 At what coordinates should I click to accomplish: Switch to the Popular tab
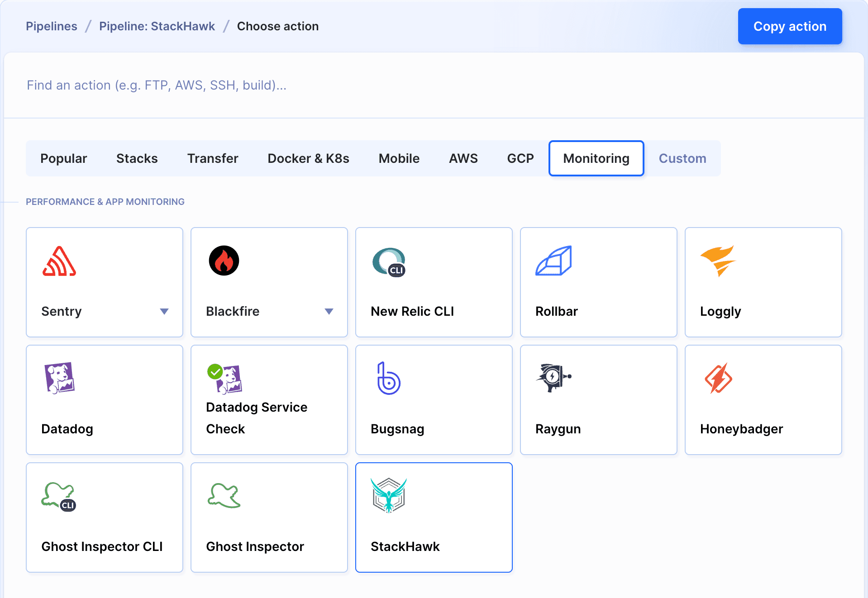click(64, 158)
